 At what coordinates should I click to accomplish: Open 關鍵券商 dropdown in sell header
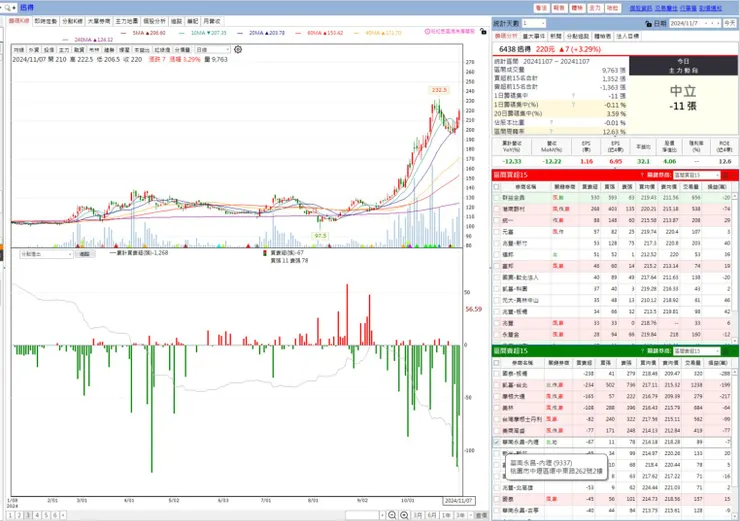(697, 351)
